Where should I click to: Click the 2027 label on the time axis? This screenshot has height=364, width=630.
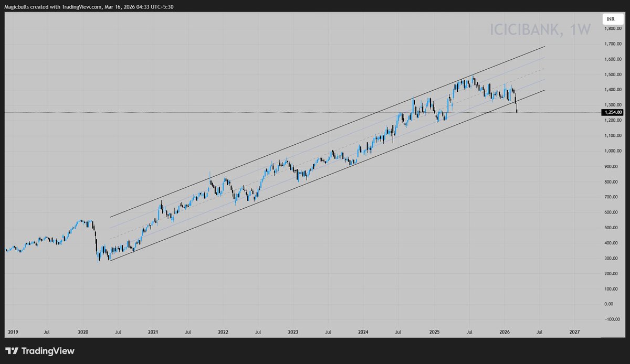[x=574, y=332]
